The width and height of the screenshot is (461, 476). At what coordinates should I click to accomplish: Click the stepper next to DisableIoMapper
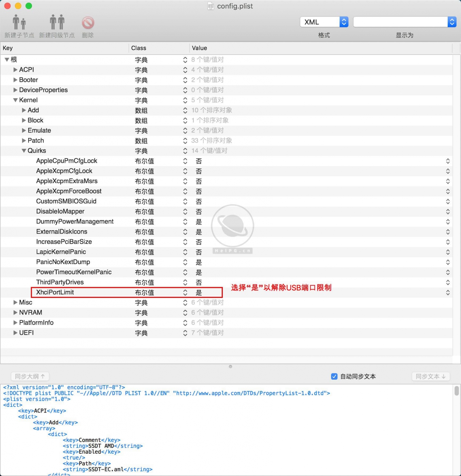185,211
